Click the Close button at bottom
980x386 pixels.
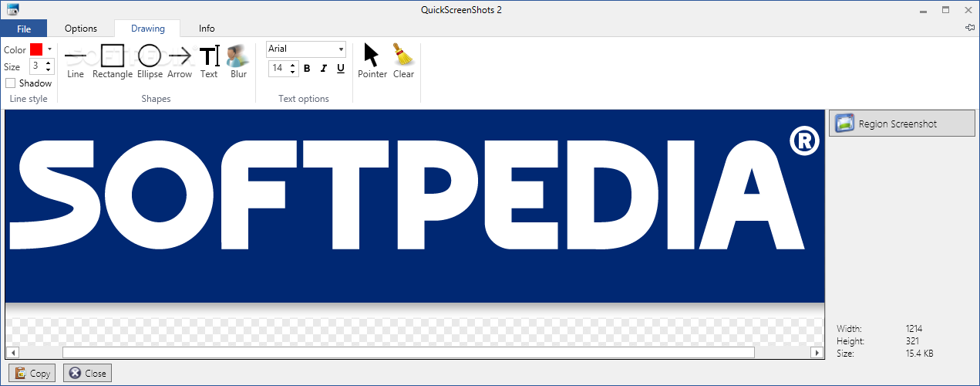click(x=87, y=373)
